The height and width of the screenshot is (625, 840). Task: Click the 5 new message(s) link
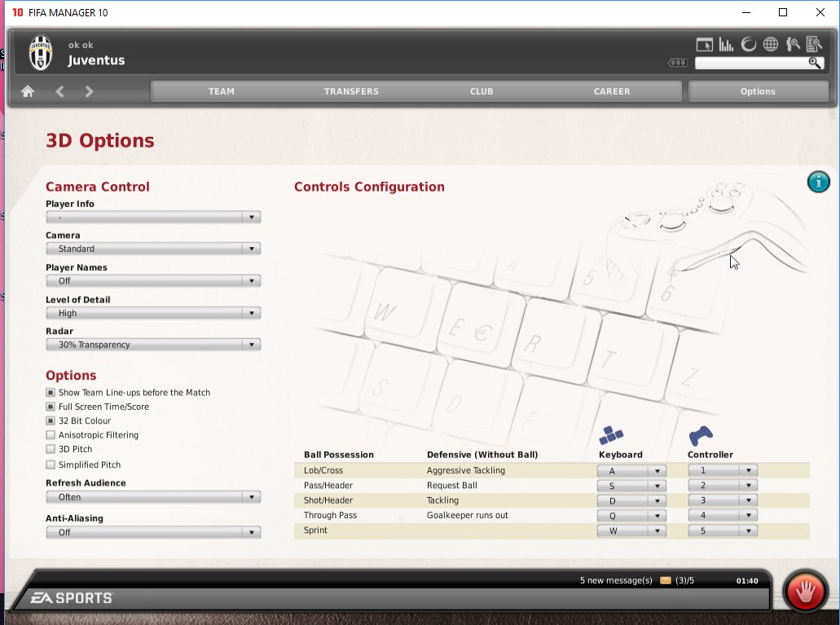(616, 580)
